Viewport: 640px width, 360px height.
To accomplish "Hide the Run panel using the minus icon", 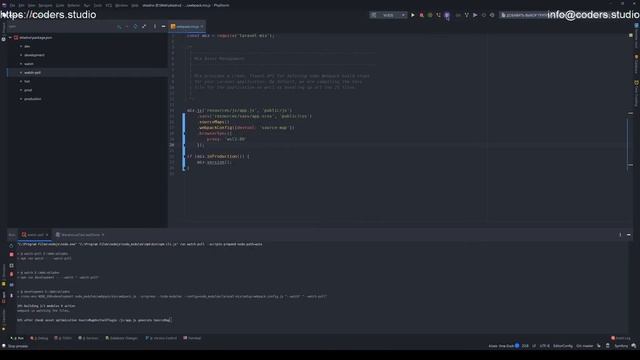I will pyautogui.click(x=629, y=235).
